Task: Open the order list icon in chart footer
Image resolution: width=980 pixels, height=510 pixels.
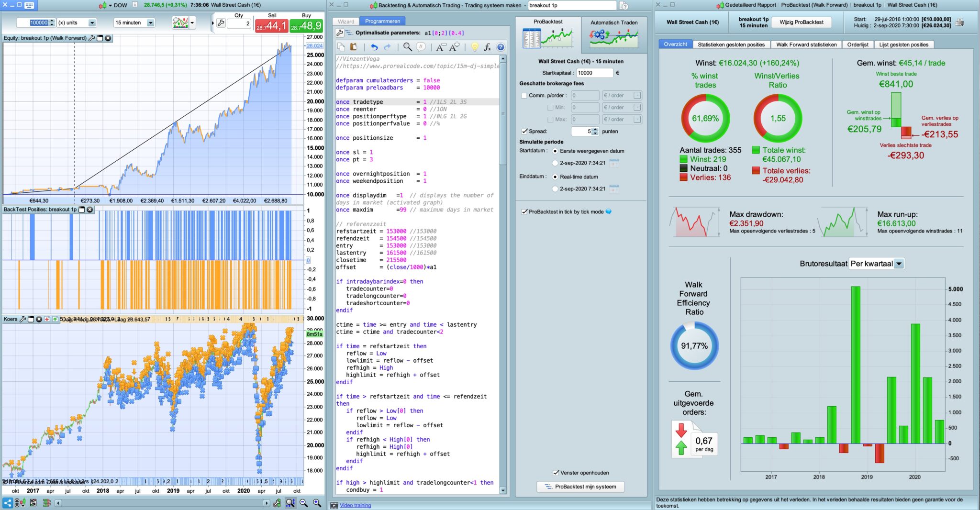Action: click(x=33, y=503)
